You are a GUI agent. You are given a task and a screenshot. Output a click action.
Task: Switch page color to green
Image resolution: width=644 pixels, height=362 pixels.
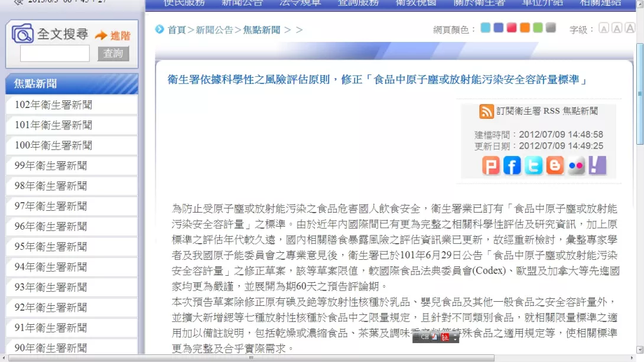538,28
